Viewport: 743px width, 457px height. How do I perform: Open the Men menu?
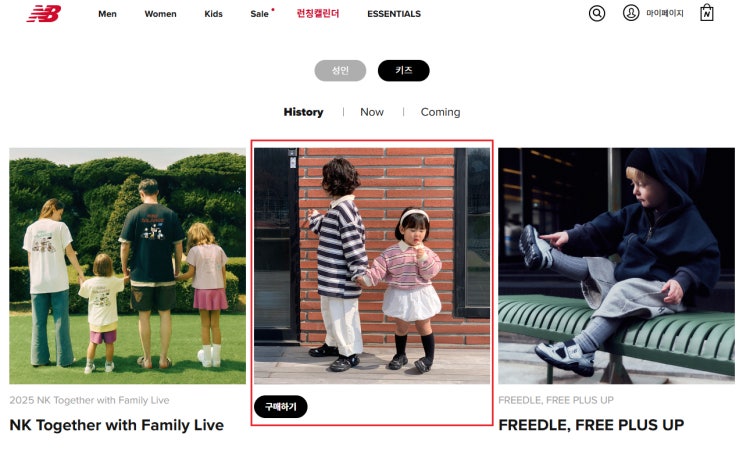coord(107,14)
